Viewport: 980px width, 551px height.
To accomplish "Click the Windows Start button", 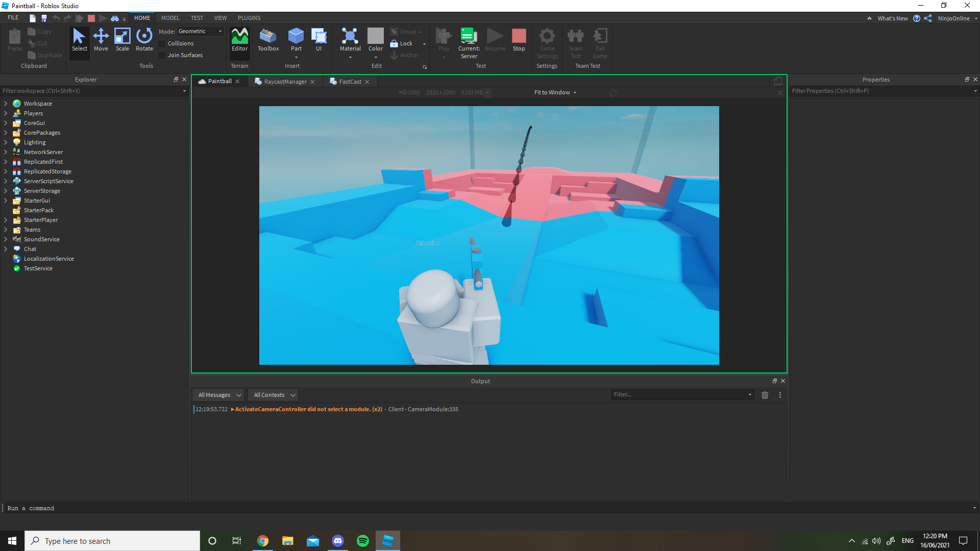I will (12, 541).
